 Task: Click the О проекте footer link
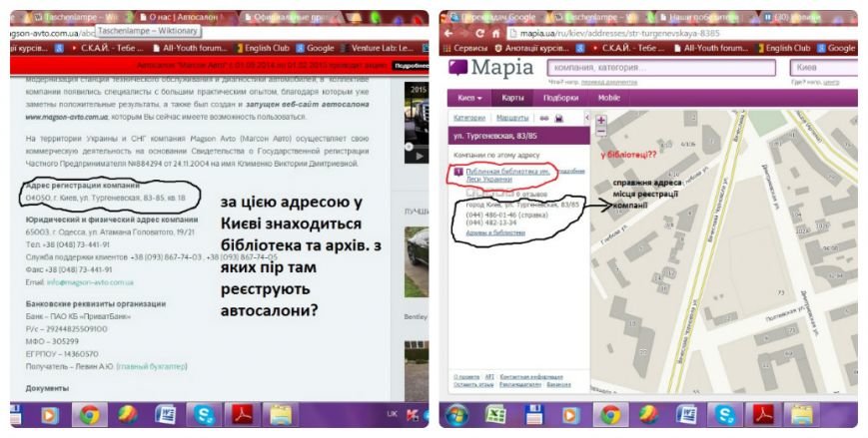466,376
